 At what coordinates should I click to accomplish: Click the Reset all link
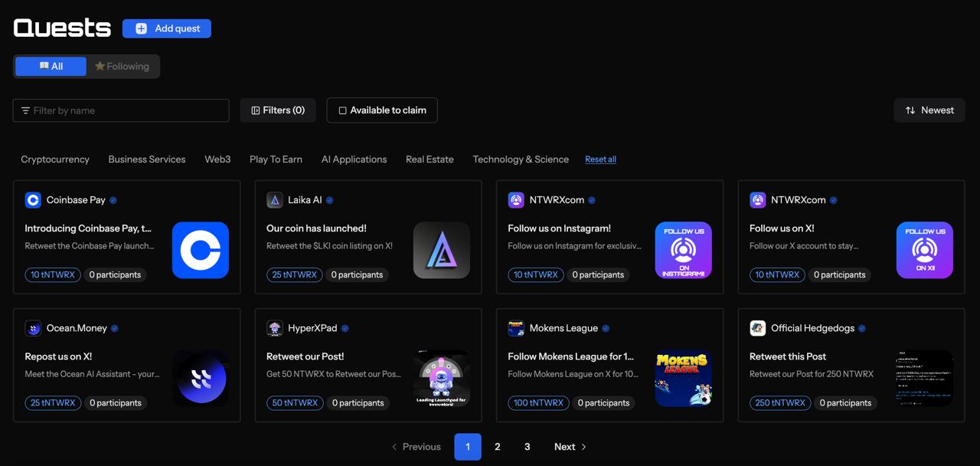(x=600, y=159)
